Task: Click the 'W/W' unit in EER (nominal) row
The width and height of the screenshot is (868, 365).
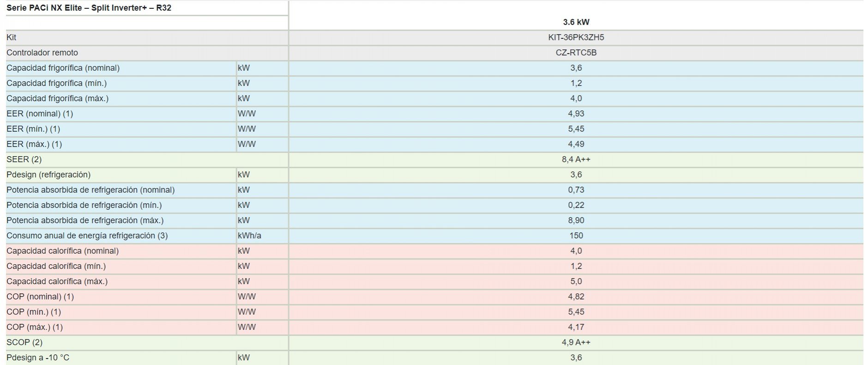Action: tap(247, 114)
